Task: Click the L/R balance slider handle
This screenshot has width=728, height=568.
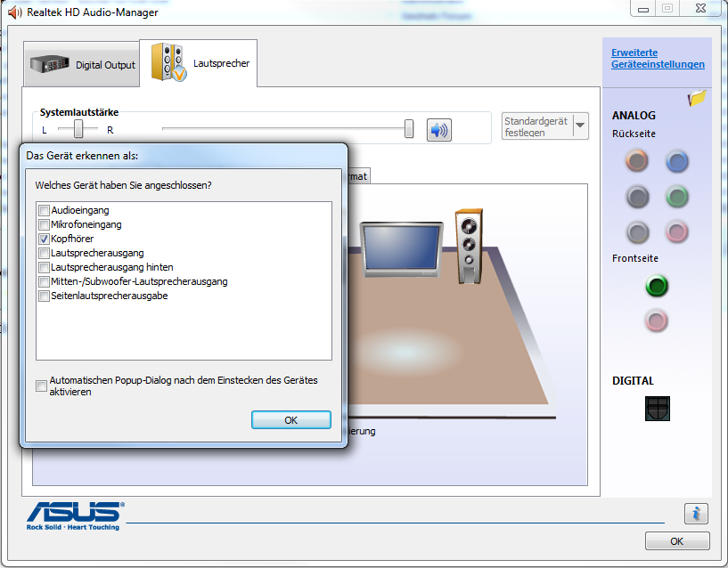Action: (x=78, y=128)
